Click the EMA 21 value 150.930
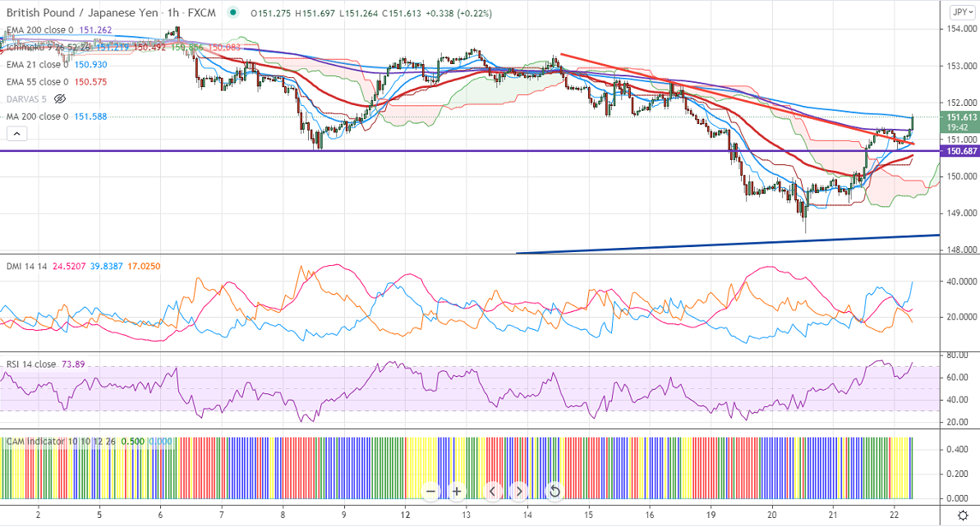Image resolution: width=980 pixels, height=527 pixels. click(90, 64)
